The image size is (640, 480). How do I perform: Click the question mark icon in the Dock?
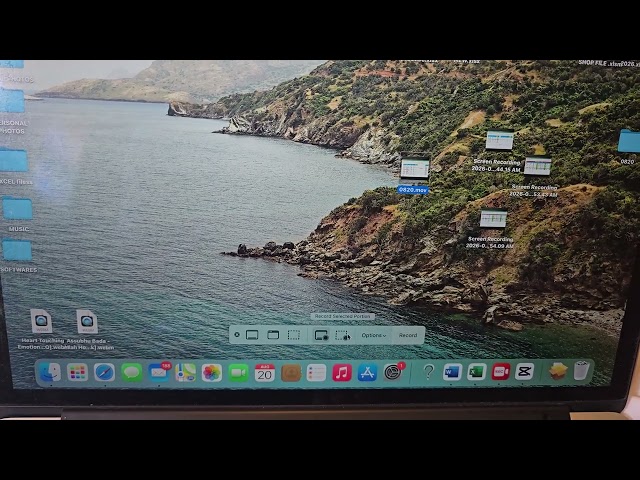tap(428, 372)
